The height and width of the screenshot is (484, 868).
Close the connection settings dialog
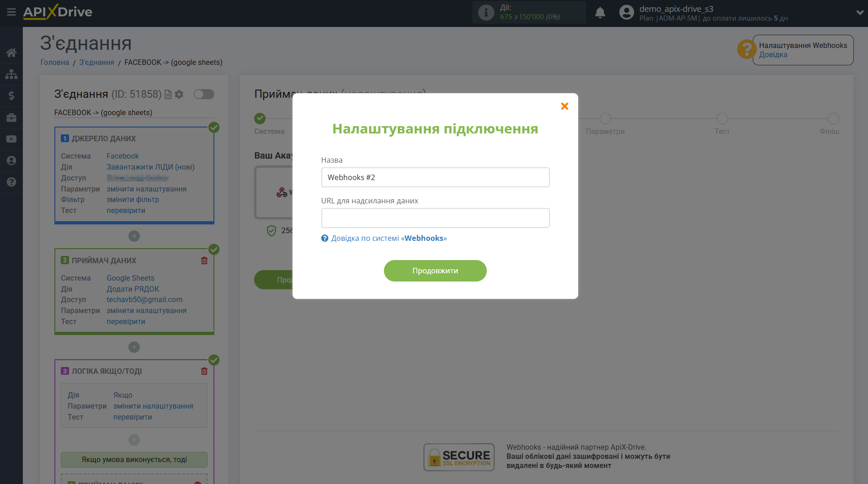[x=564, y=106]
